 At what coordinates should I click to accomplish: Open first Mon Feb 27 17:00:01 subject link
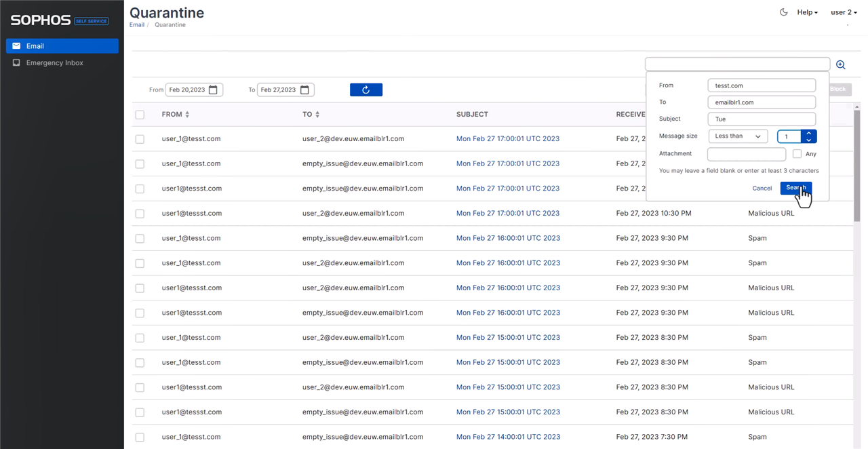click(508, 138)
